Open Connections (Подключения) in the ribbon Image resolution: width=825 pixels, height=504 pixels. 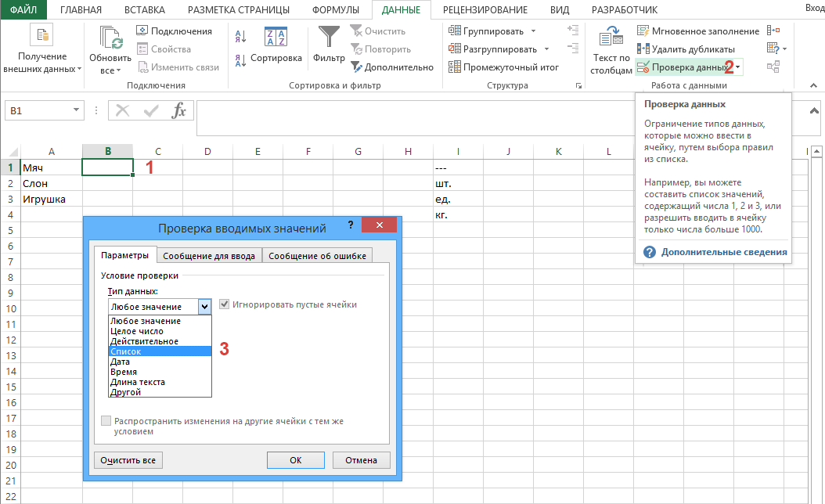coord(174,31)
